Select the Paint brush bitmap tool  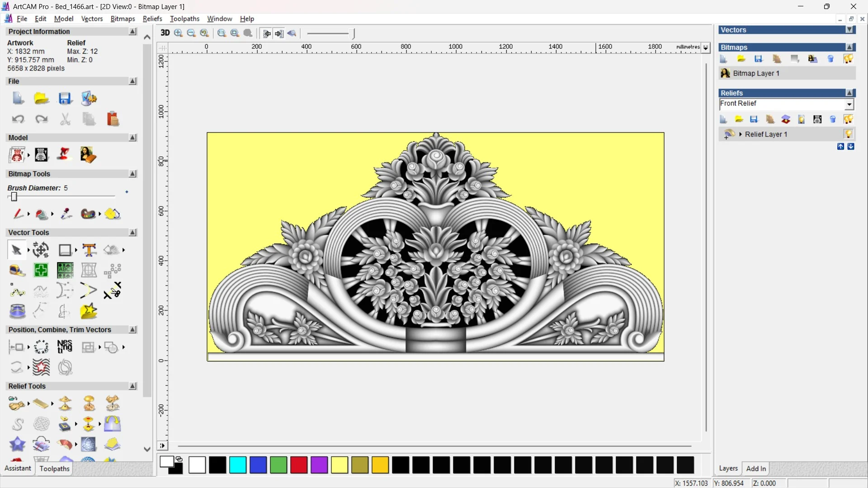18,214
